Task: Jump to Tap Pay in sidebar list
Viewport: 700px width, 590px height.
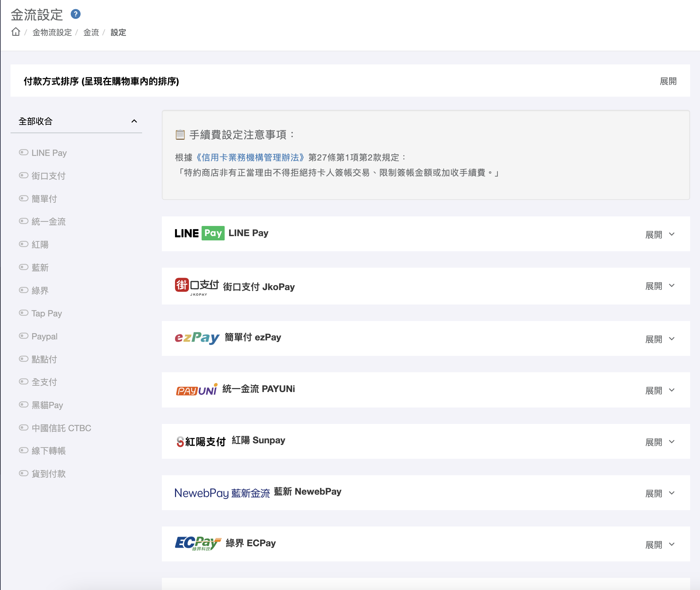Action: coord(46,313)
